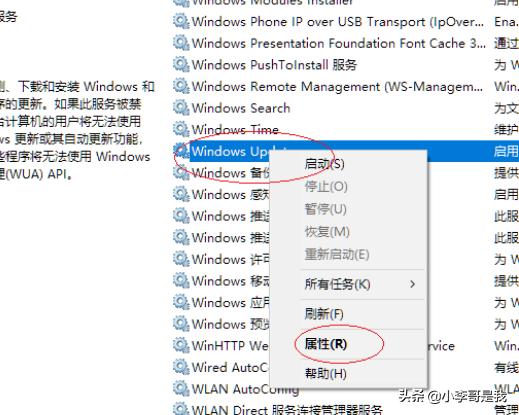The width and height of the screenshot is (519, 415).
Task: Choose 启动(S) from the context menu
Action: click(x=324, y=164)
